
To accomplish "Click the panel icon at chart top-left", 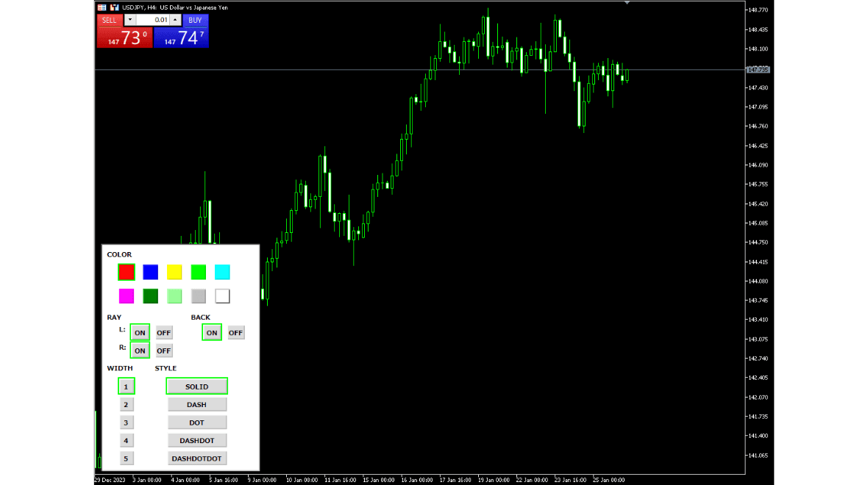I will coord(102,7).
